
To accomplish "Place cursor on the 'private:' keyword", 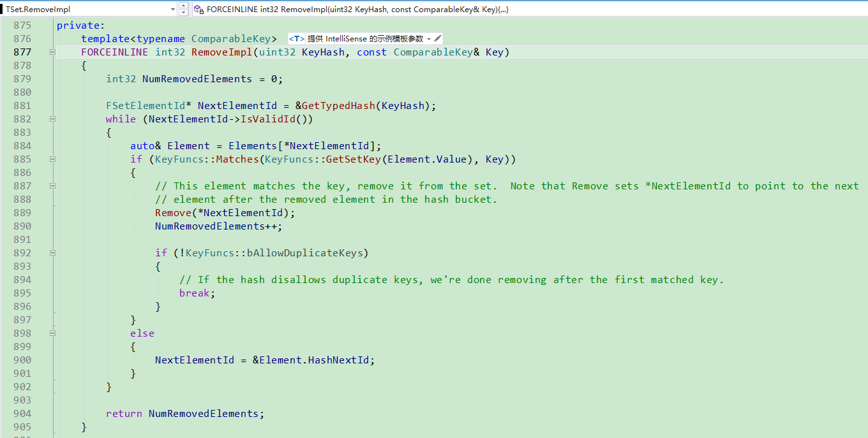I will [80, 26].
